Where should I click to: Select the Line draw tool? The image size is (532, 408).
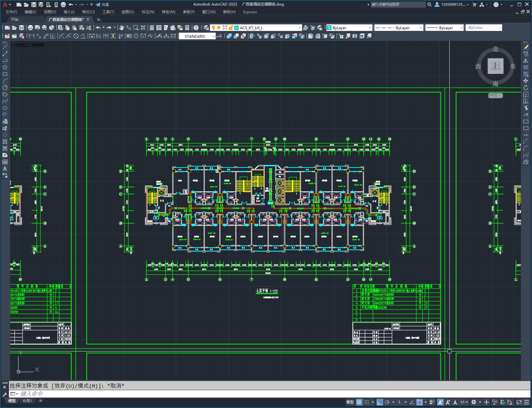click(5, 47)
